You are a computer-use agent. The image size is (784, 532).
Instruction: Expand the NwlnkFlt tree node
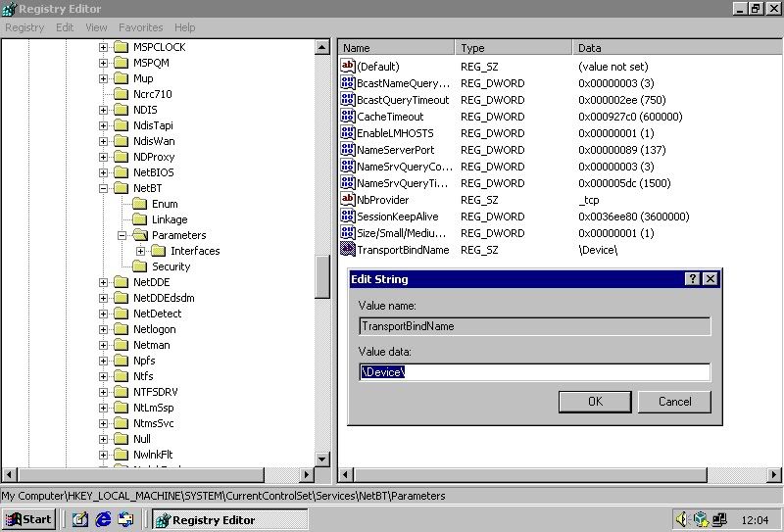[x=103, y=455]
